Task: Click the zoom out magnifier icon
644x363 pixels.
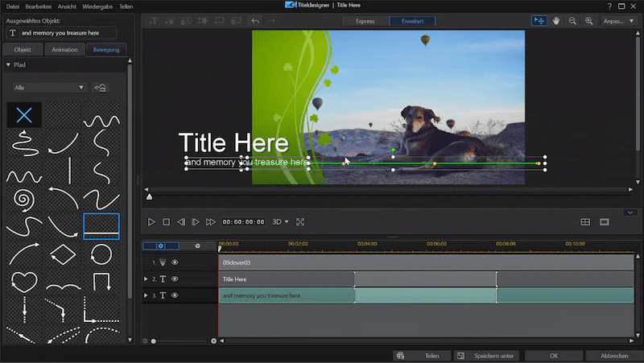Action: [572, 21]
